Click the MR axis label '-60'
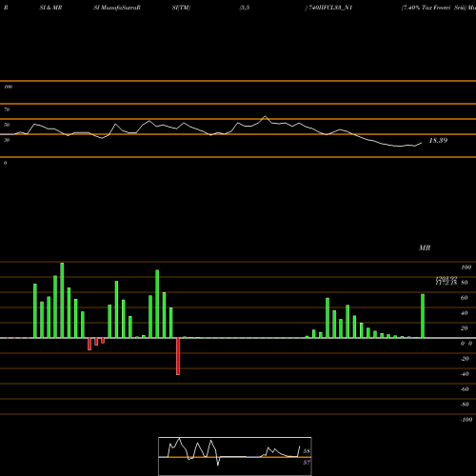 click(x=465, y=389)
